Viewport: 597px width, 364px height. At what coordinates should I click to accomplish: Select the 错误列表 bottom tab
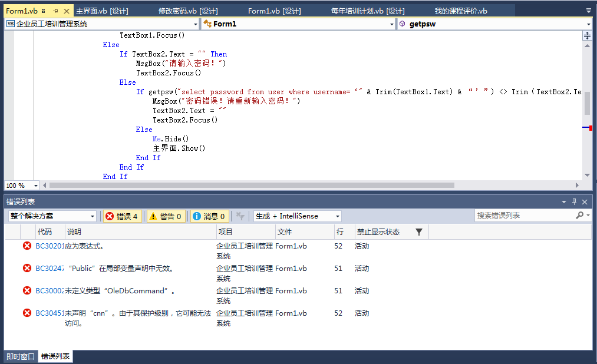tap(55, 356)
